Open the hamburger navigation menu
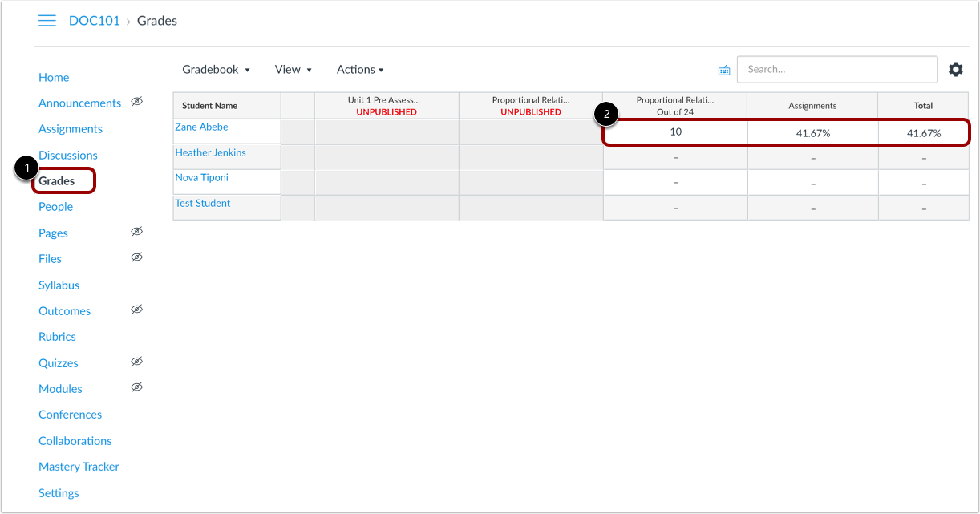 click(x=47, y=20)
